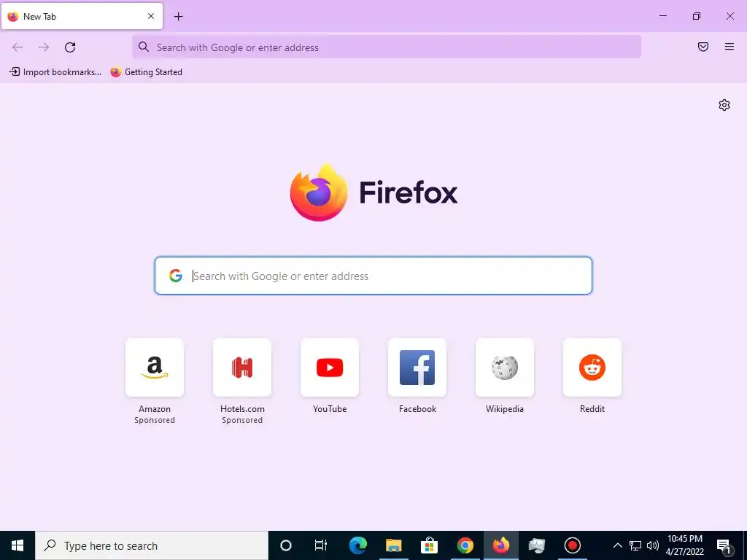Screen dimensions: 747x560
Task: Launch Microsoft Edge from the taskbar
Action: click(x=357, y=545)
